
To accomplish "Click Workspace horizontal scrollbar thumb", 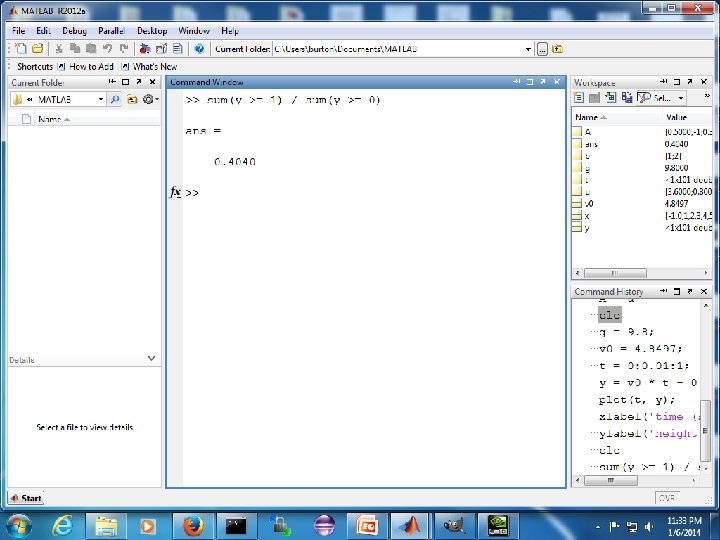I will click(615, 273).
